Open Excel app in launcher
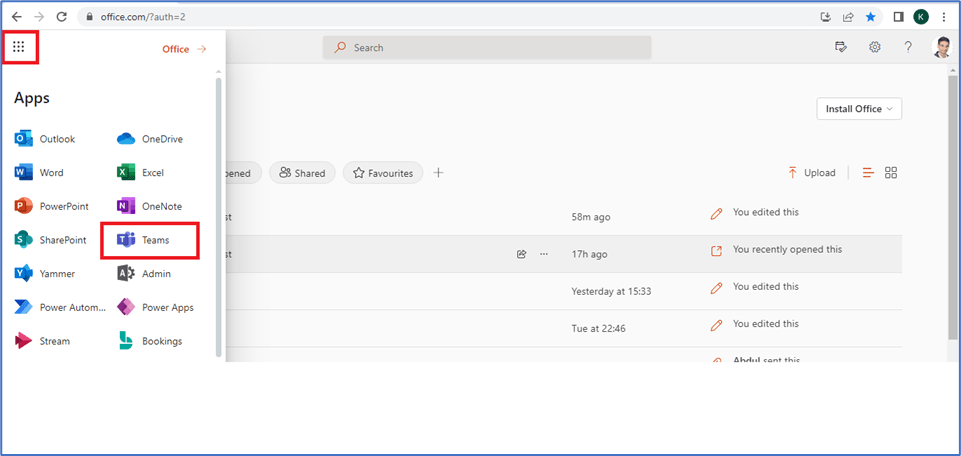961x456 pixels. tap(140, 173)
